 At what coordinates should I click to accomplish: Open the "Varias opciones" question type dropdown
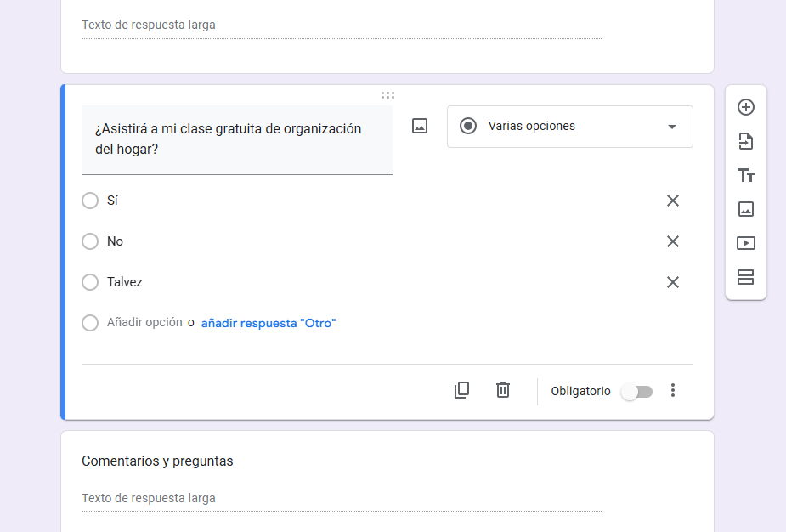[x=569, y=127]
